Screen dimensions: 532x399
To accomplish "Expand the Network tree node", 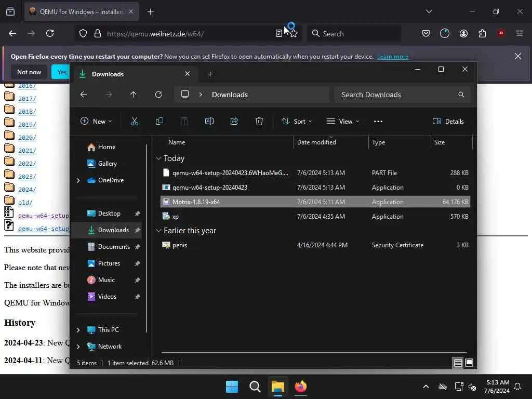I will [x=78, y=347].
